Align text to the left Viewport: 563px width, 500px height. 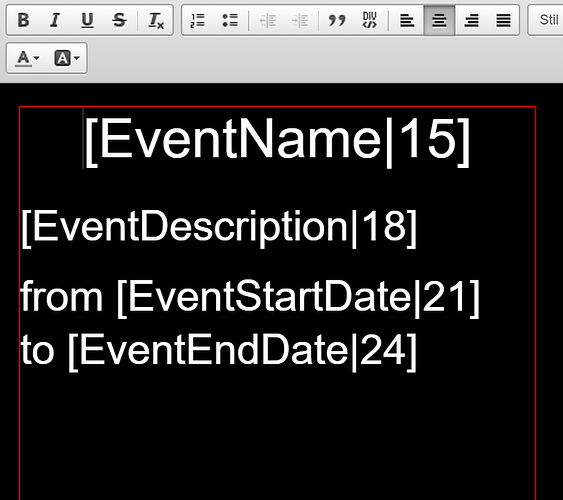[407, 20]
